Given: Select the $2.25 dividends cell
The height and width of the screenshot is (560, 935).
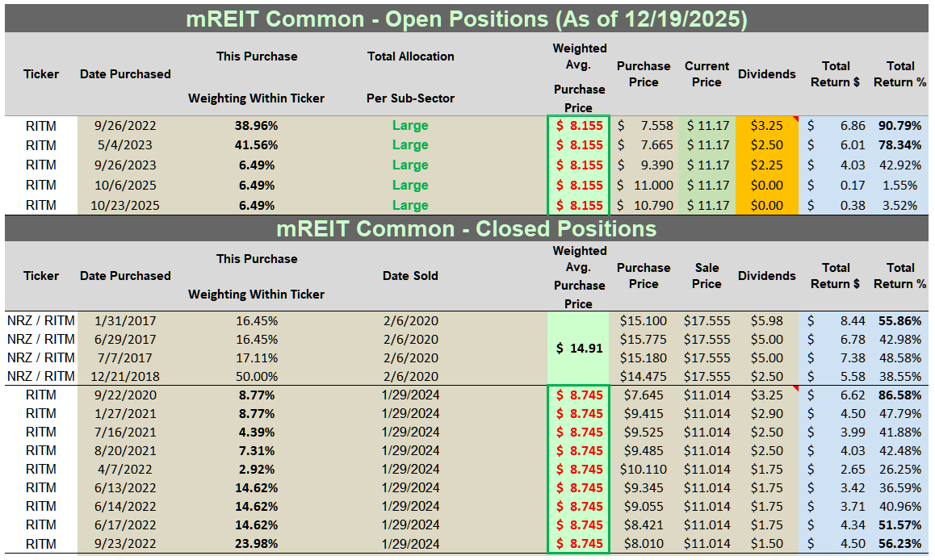Looking at the screenshot, I should pyautogui.click(x=767, y=165).
